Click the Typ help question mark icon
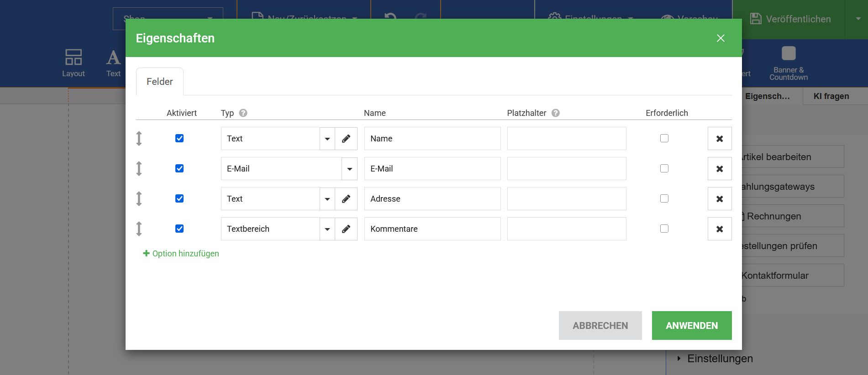The image size is (868, 375). 243,113
